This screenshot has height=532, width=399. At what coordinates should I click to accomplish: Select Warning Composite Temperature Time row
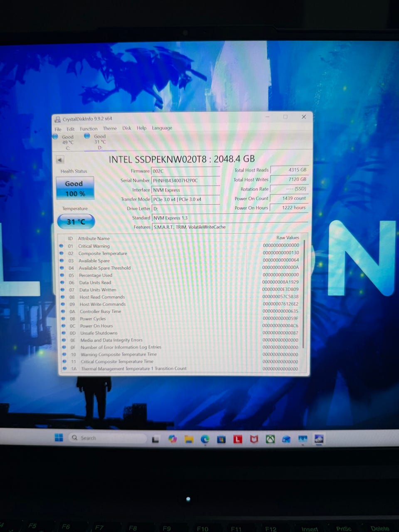tap(182, 354)
